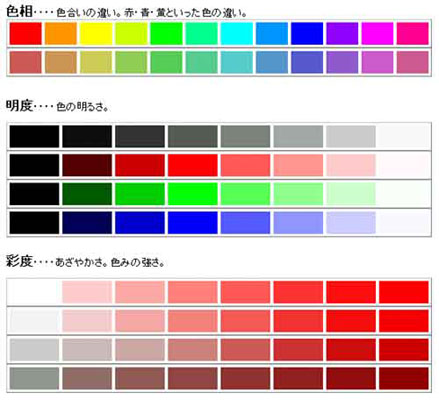Select the pale green swatch in green brightness row

pyautogui.click(x=351, y=194)
